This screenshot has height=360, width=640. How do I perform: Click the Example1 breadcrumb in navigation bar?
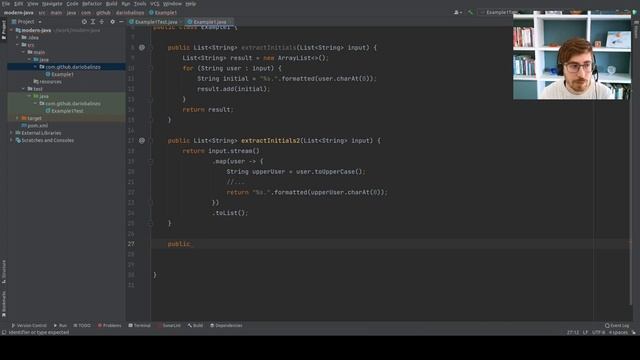[162, 13]
